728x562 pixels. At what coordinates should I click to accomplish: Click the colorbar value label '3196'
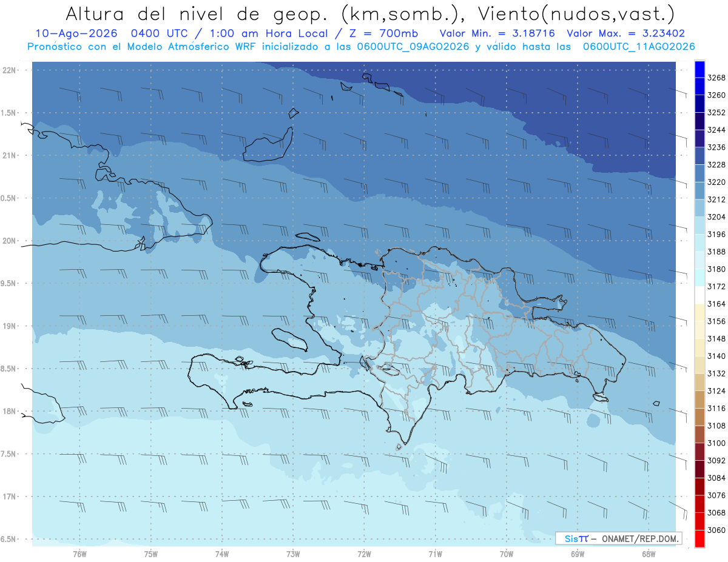[716, 235]
